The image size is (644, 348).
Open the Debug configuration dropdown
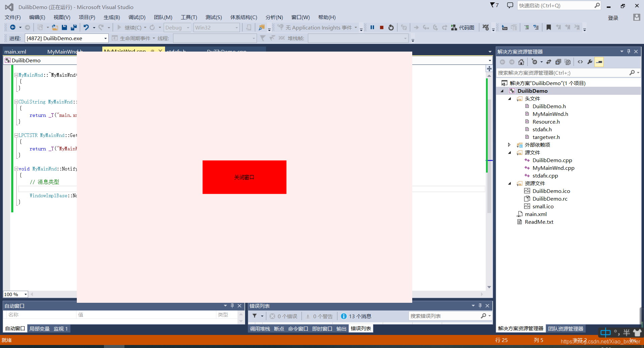177,27
